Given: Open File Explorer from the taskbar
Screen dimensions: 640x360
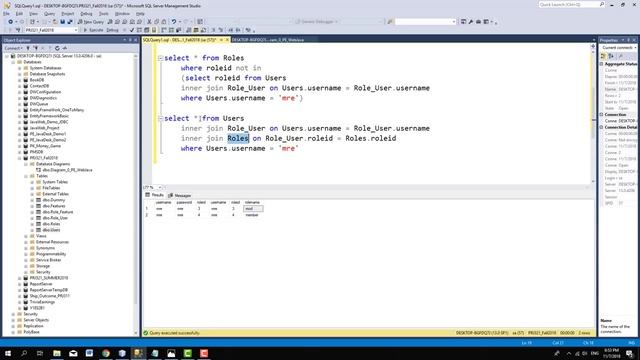Looking at the screenshot, I should point(57,353).
